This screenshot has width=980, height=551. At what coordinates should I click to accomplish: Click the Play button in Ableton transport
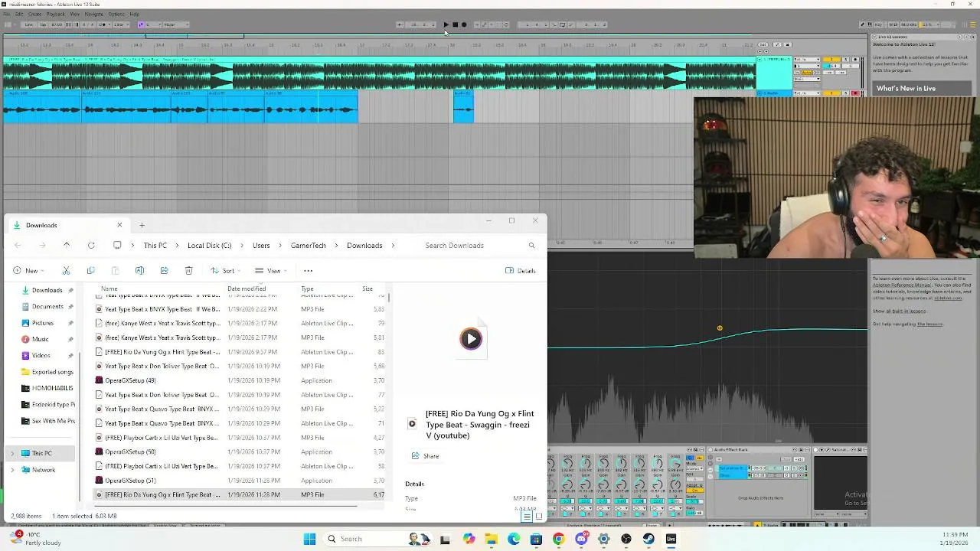446,24
